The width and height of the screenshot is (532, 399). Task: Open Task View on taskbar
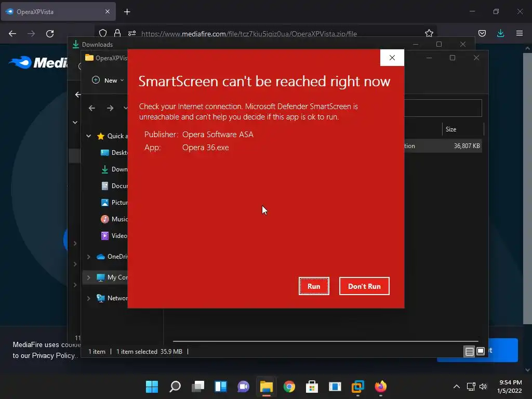198,387
